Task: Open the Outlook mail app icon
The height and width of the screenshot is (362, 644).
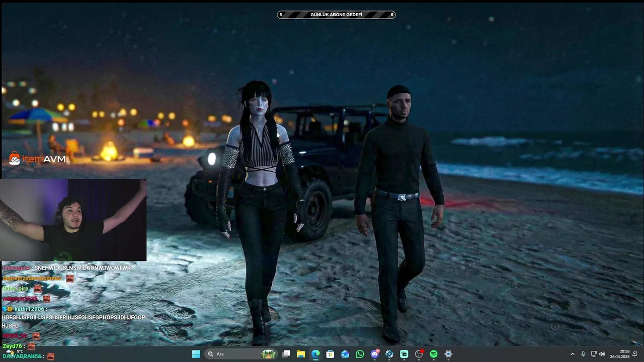Action: pos(345,354)
